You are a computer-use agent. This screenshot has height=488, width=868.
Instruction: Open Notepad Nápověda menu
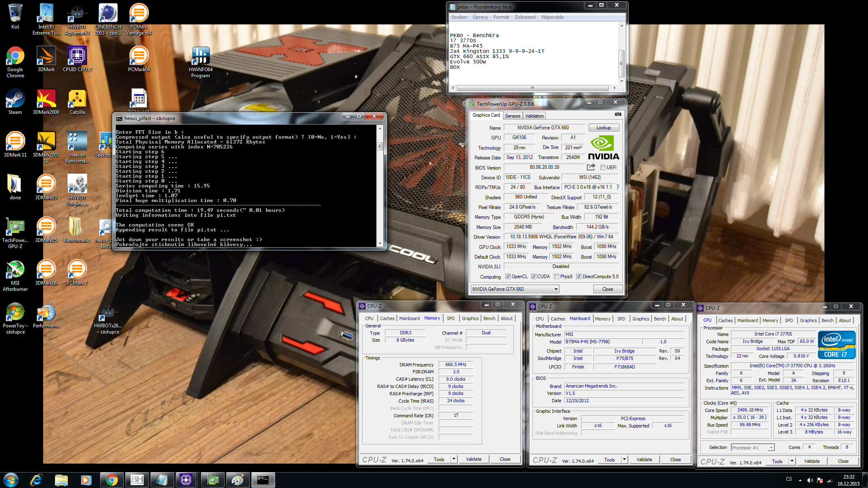click(552, 17)
